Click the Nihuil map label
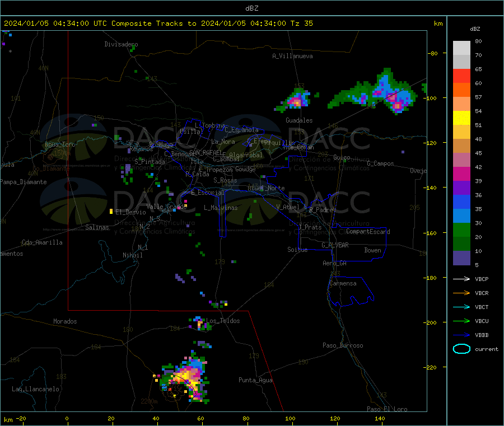 click(x=132, y=255)
